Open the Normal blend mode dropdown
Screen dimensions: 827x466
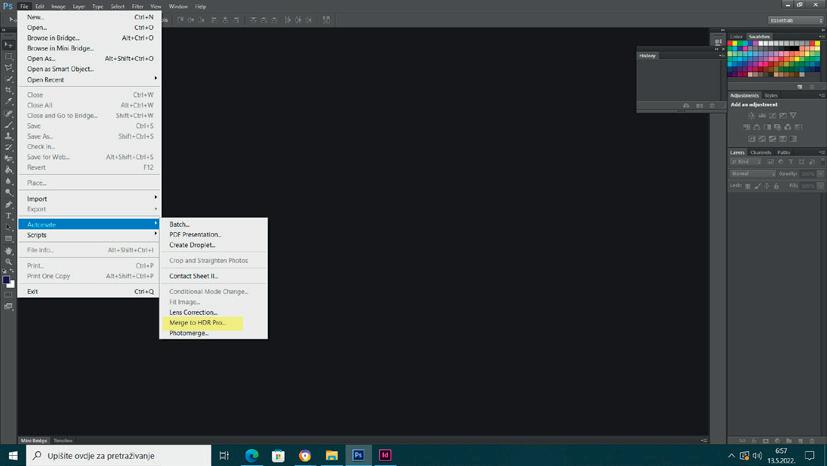click(753, 173)
